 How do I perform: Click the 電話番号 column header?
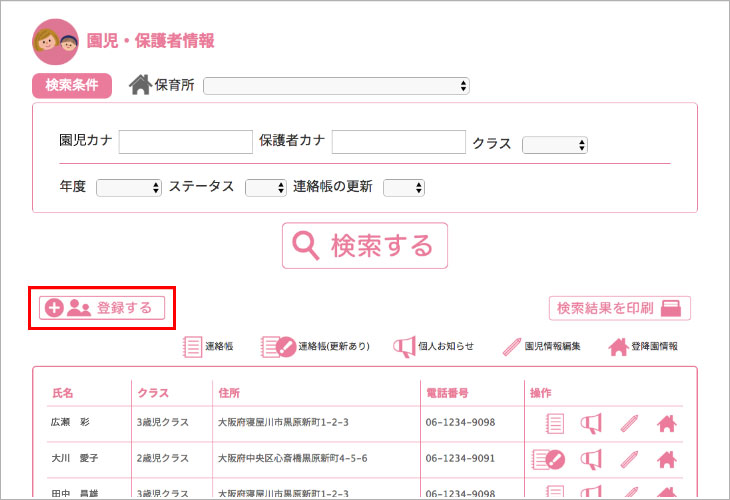[447, 393]
